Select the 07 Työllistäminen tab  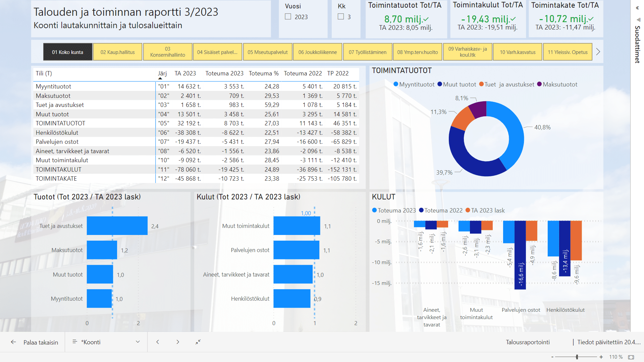tap(367, 52)
